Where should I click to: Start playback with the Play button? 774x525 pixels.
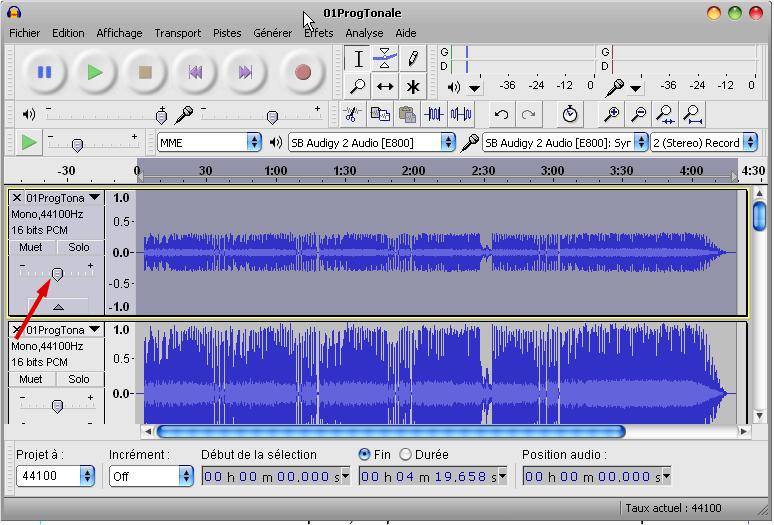coord(95,73)
